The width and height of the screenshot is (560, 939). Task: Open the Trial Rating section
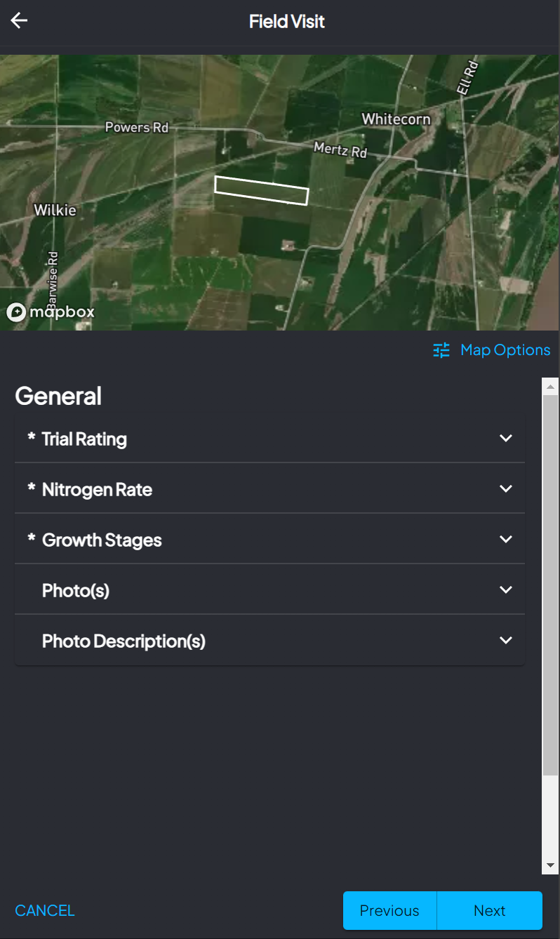pos(269,439)
